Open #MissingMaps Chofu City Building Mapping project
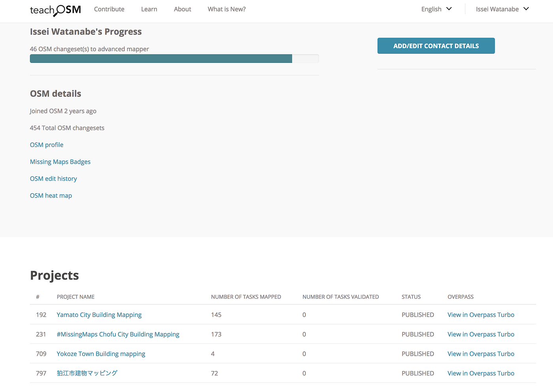Screen dimensions: 553x392 point(118,334)
